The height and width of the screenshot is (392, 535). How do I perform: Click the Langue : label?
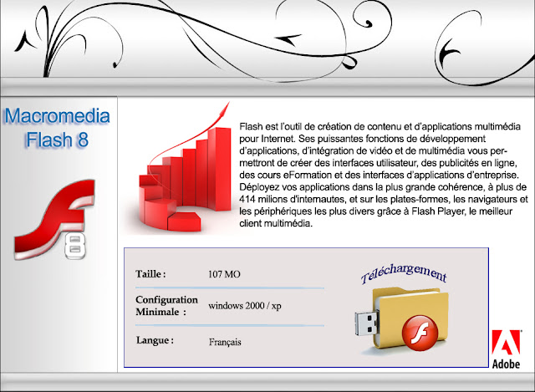(155, 340)
